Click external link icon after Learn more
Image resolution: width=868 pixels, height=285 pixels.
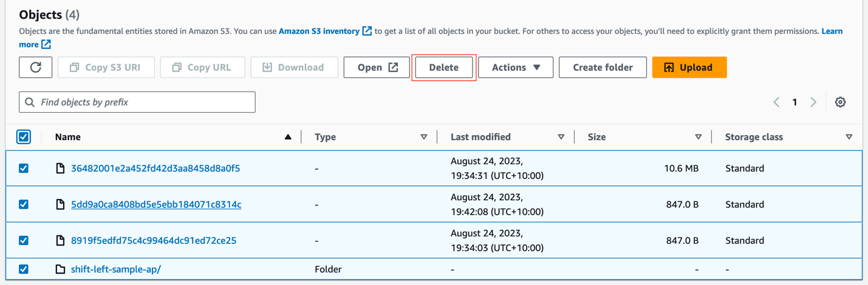coord(46,44)
